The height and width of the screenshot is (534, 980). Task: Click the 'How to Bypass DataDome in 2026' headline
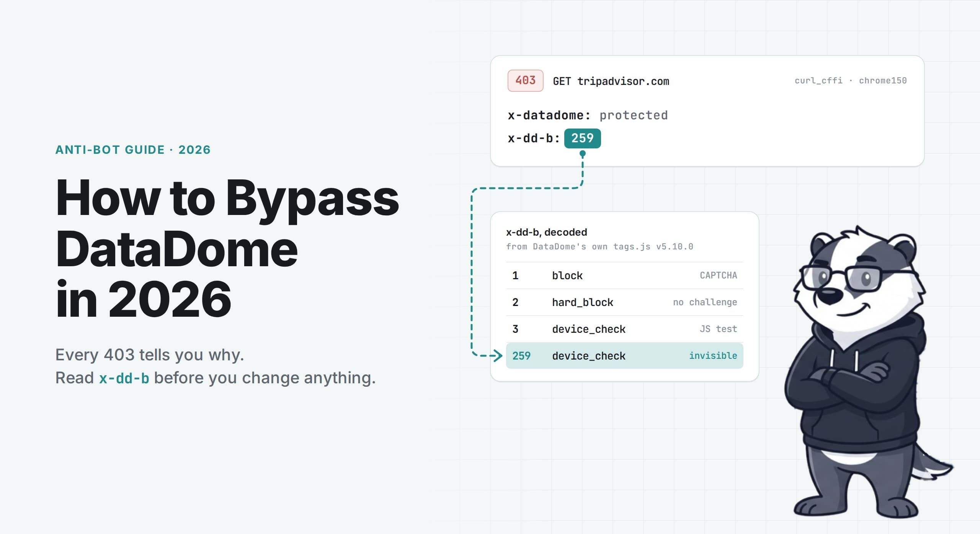pos(227,247)
